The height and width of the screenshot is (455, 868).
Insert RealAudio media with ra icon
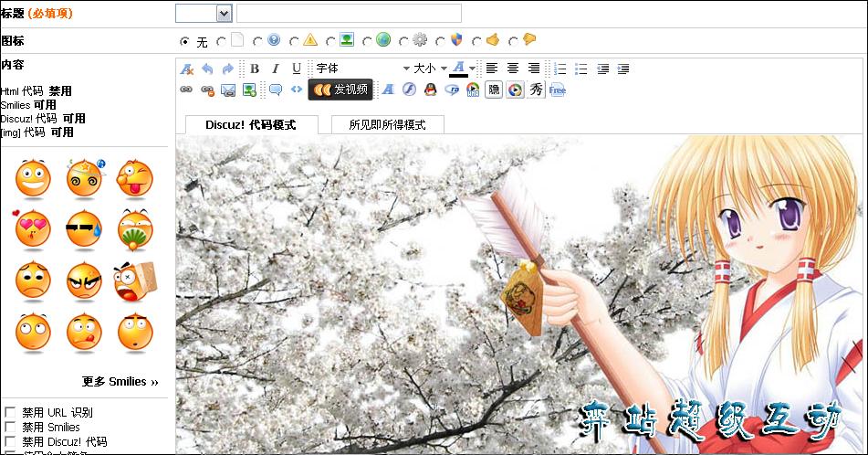coord(452,90)
